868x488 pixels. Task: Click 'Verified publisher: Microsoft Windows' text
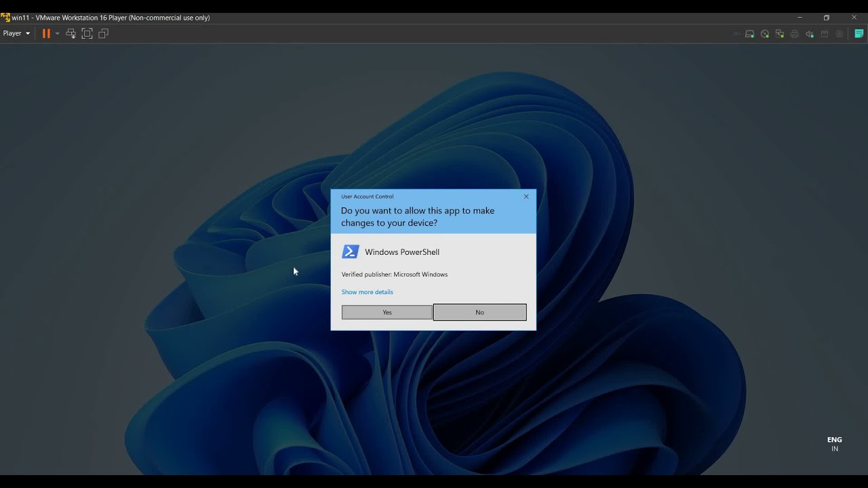coord(395,274)
